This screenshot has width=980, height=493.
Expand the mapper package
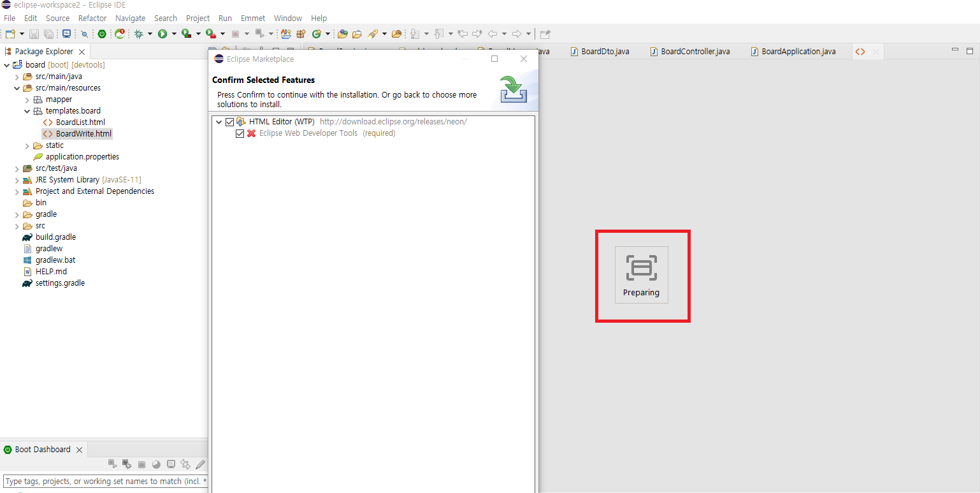(x=27, y=99)
